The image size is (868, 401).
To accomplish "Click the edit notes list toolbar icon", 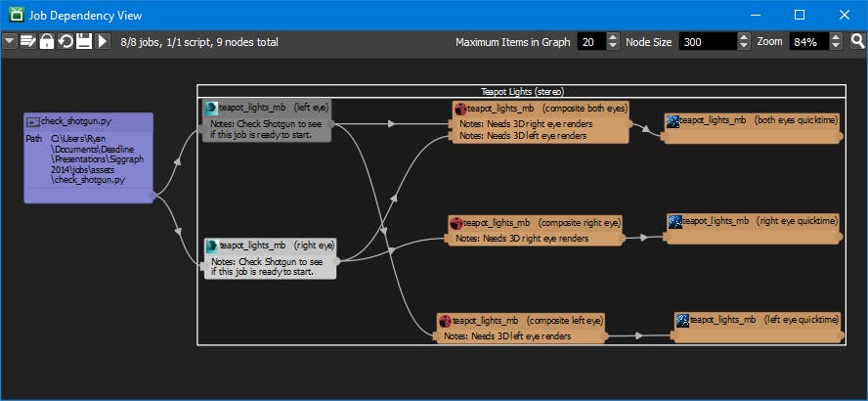I will (x=28, y=41).
